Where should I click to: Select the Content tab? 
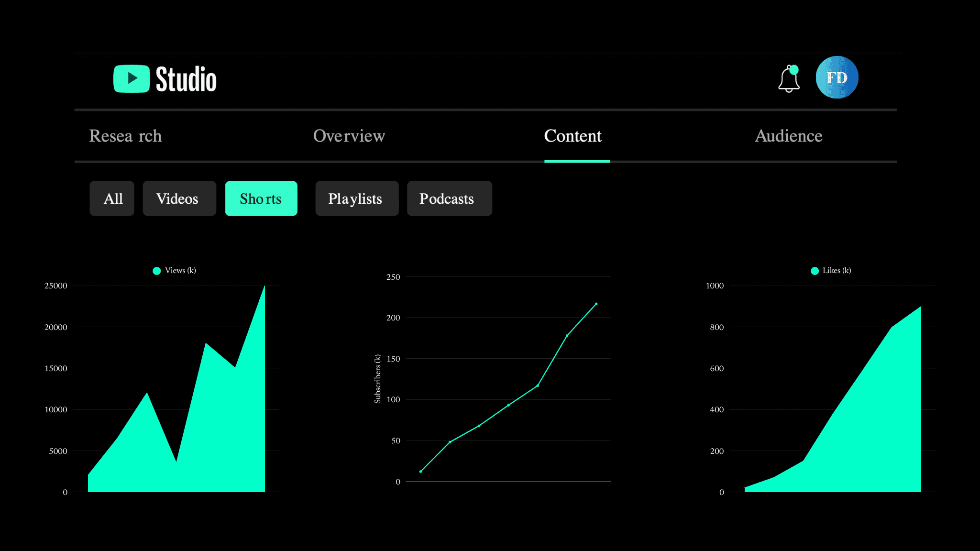tap(573, 136)
